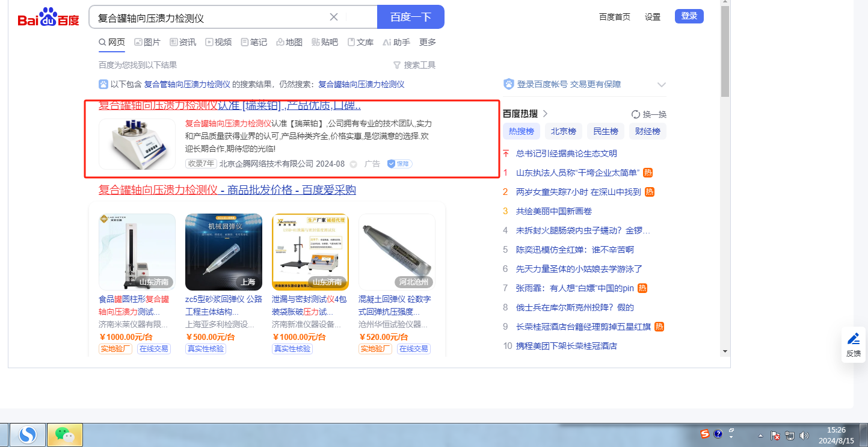
Task: Click the search query input field
Action: point(211,17)
